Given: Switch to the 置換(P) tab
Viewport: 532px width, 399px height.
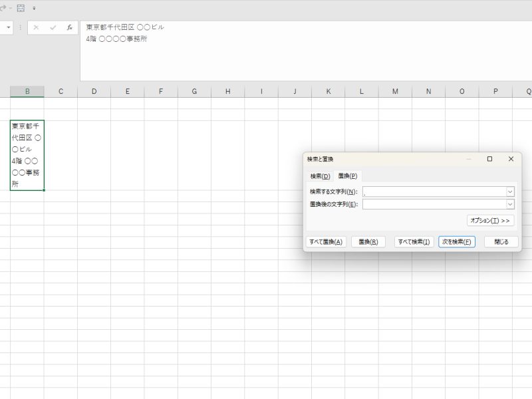Looking at the screenshot, I should coord(348,176).
